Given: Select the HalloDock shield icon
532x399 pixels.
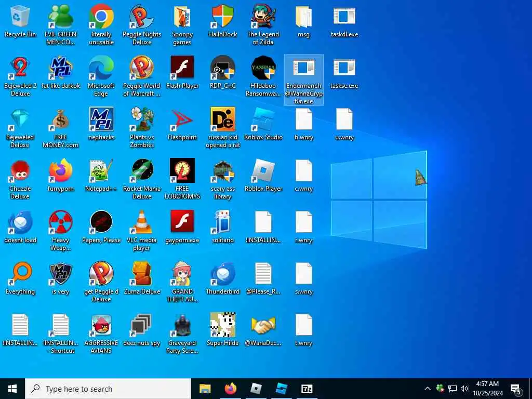Looking at the screenshot, I should tap(222, 16).
